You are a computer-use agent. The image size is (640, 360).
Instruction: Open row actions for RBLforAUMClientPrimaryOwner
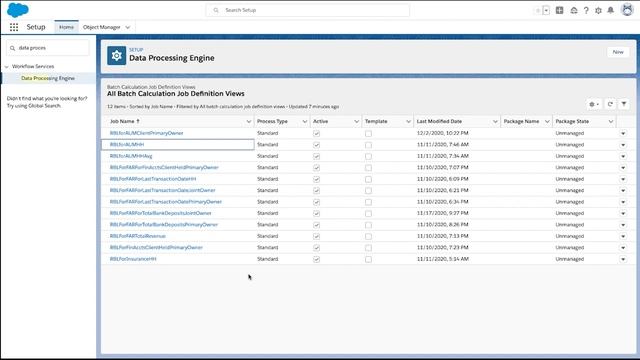623,133
